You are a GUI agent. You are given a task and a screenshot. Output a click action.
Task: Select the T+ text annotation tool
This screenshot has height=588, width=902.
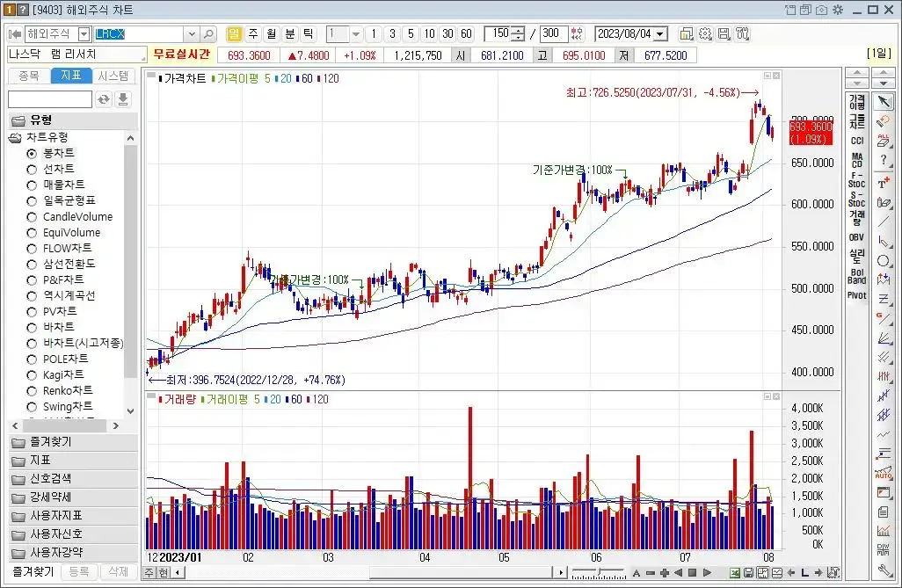[x=884, y=184]
